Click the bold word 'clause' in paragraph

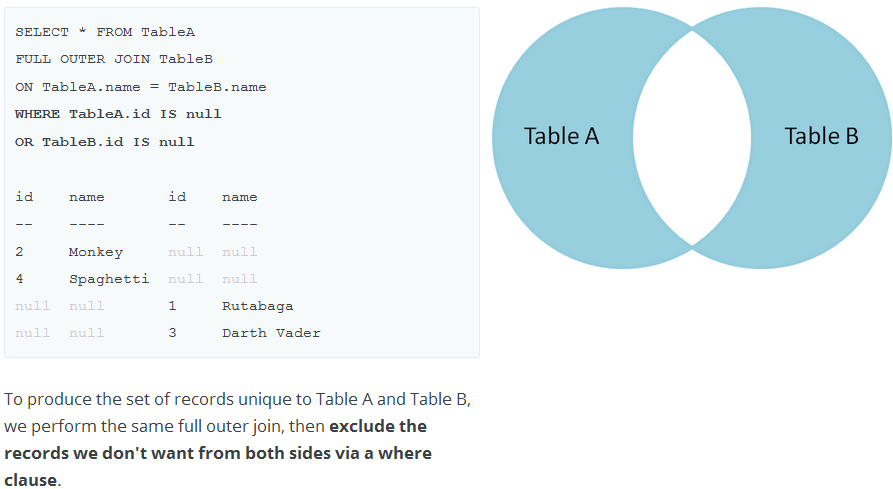click(30, 480)
